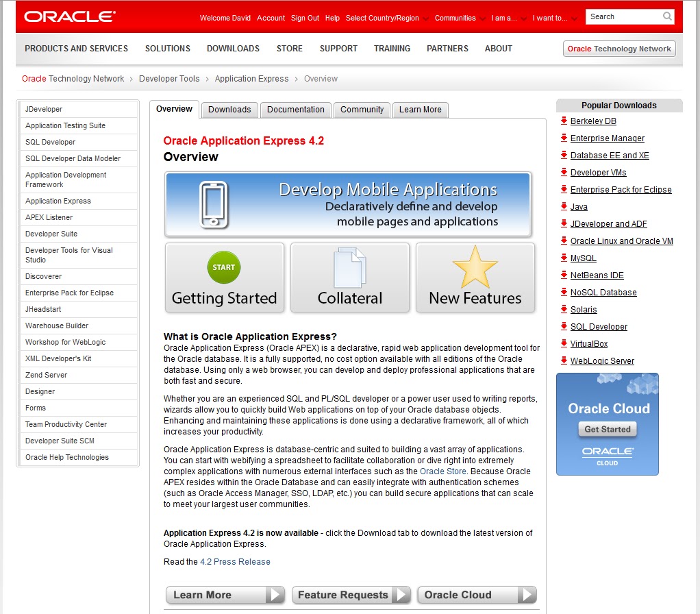Click the arrow icon on Learn More button

(x=275, y=595)
